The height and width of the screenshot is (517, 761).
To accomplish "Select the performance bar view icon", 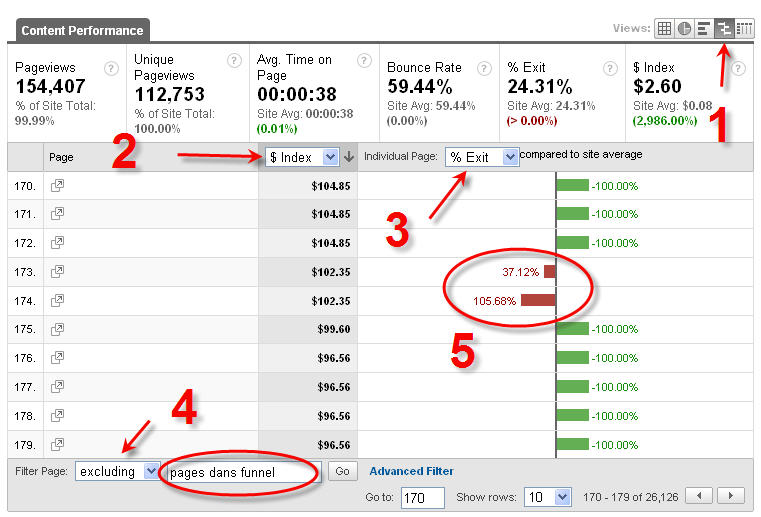I will (x=703, y=28).
